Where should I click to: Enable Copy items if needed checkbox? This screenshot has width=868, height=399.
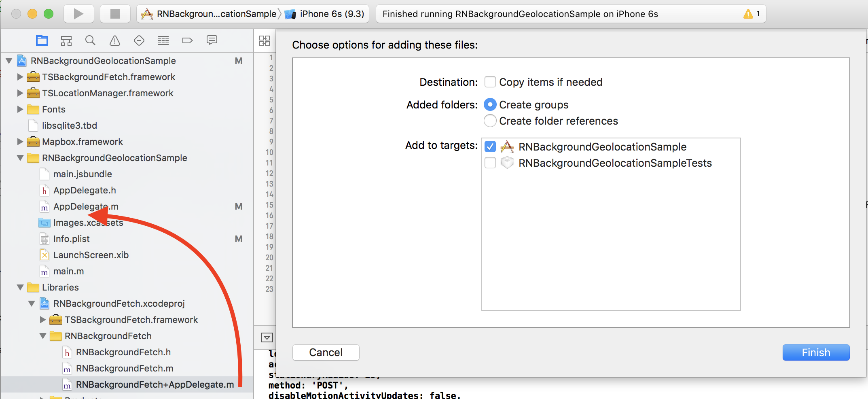pos(490,82)
